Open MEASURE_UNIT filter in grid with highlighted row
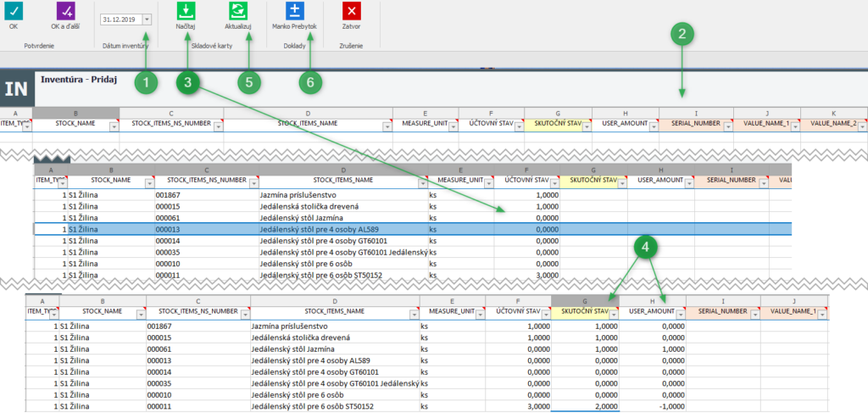Viewport: 868px width, 413px height. click(489, 184)
